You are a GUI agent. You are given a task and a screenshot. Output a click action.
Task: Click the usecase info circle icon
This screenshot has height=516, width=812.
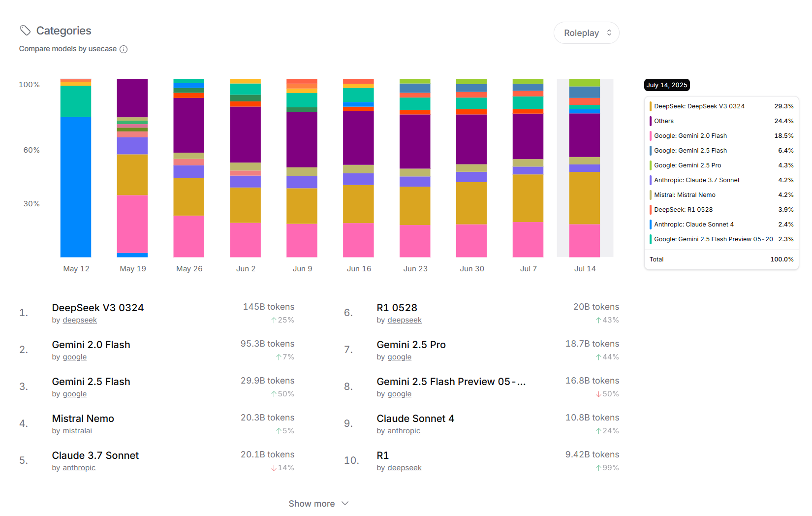[x=124, y=49]
